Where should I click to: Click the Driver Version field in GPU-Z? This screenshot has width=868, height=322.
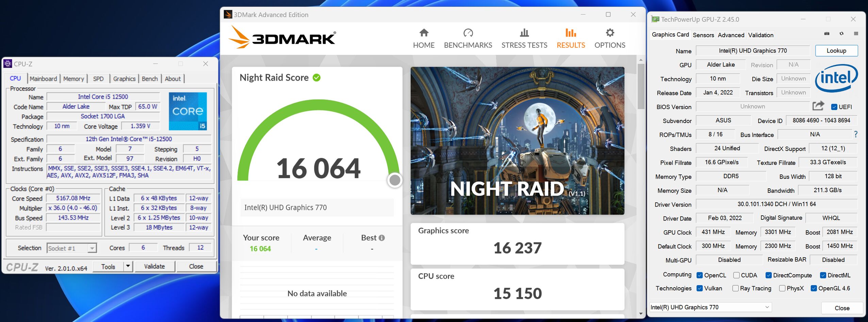(x=776, y=204)
